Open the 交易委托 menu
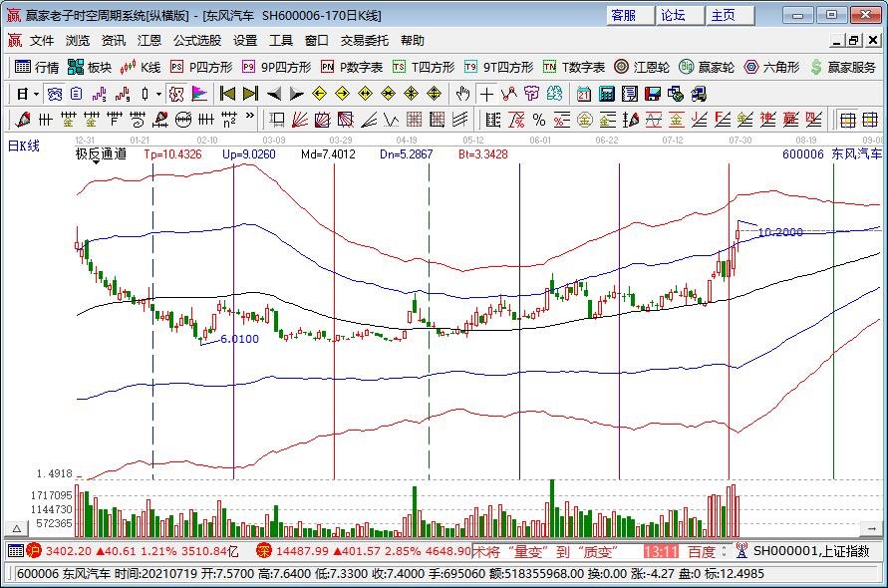The height and width of the screenshot is (588, 888). click(364, 41)
